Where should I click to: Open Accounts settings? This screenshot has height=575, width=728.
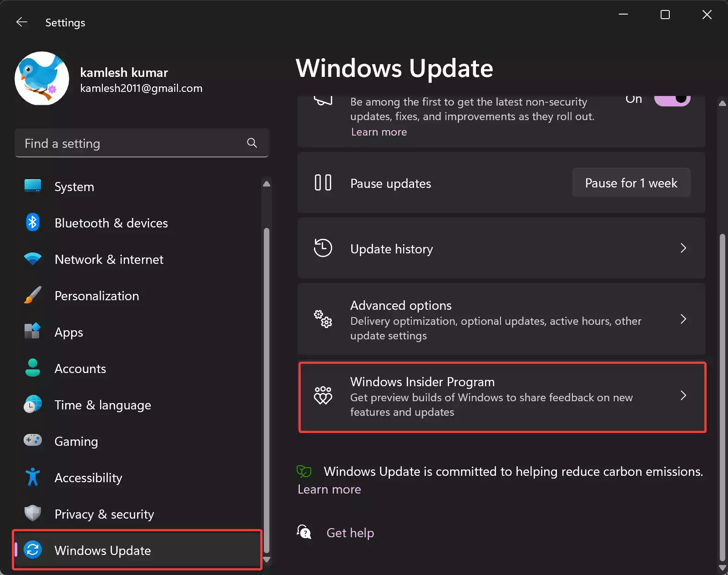point(137,368)
